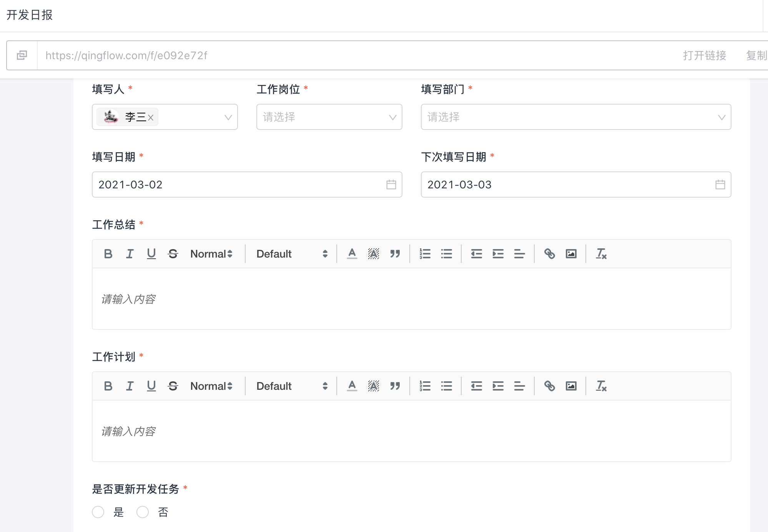Open calendar icon for 填写日期
This screenshot has height=532, width=768.
coord(391,185)
